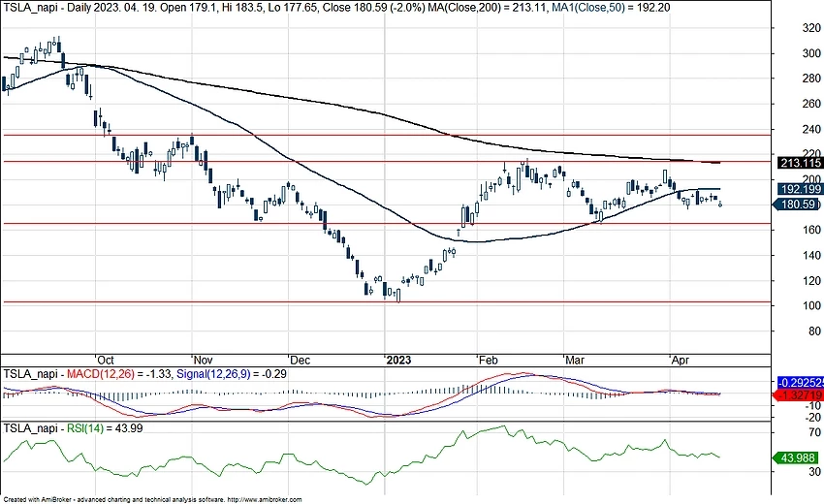Viewport: 824px width, 504px height.
Task: Click the 80 price axis label
Action: point(814,331)
